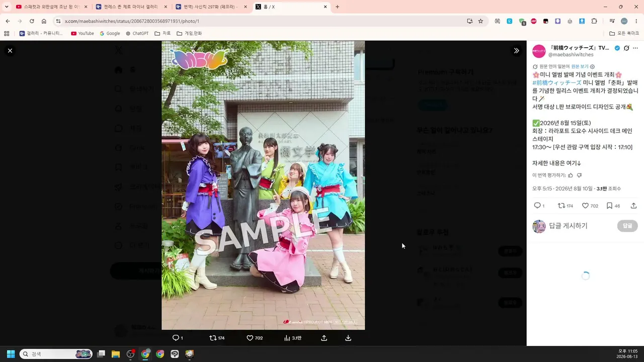The width and height of the screenshot is (644, 362).
Task: Open File Explorer from the taskbar
Action: [116, 354]
